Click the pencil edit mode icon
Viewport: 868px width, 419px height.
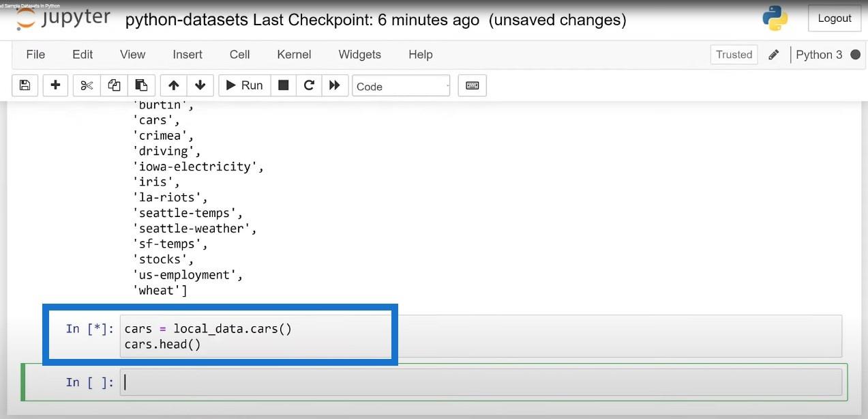pos(773,55)
